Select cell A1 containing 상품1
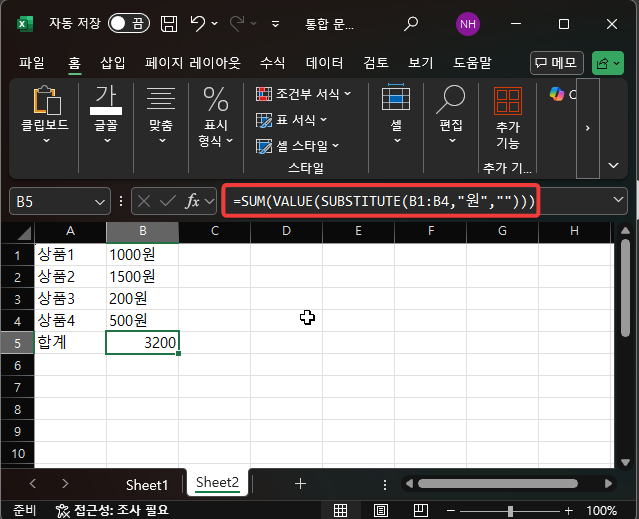The image size is (639, 519). [71, 255]
